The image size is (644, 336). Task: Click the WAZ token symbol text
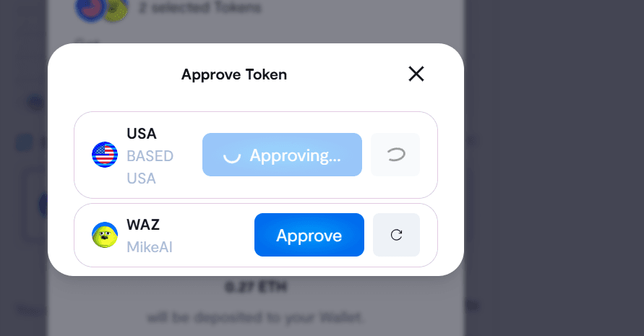pos(143,225)
